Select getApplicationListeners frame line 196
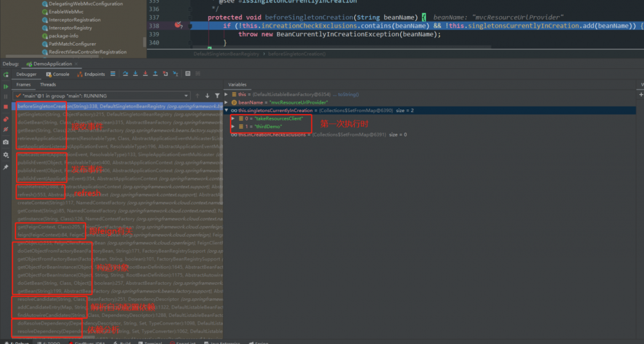Image resolution: width=644 pixels, height=344 pixels. click(117, 147)
